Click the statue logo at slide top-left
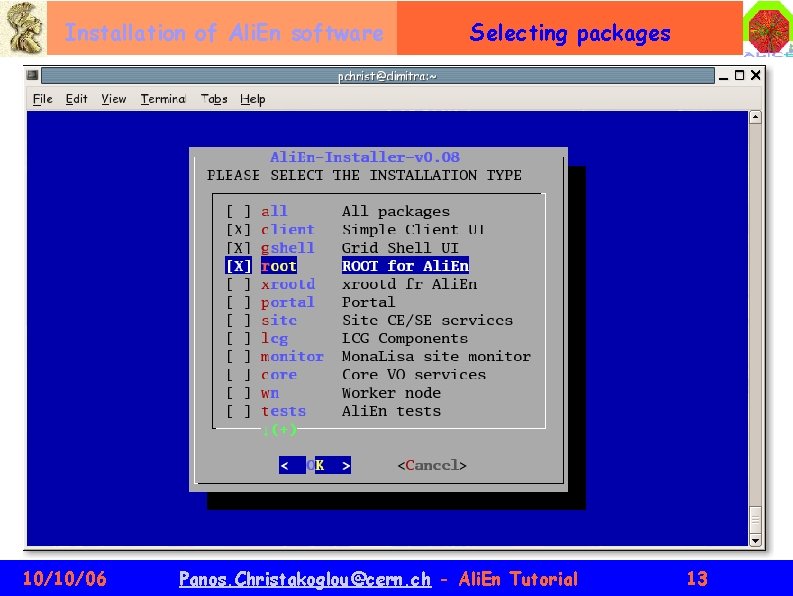The width and height of the screenshot is (793, 596). coord(22,28)
